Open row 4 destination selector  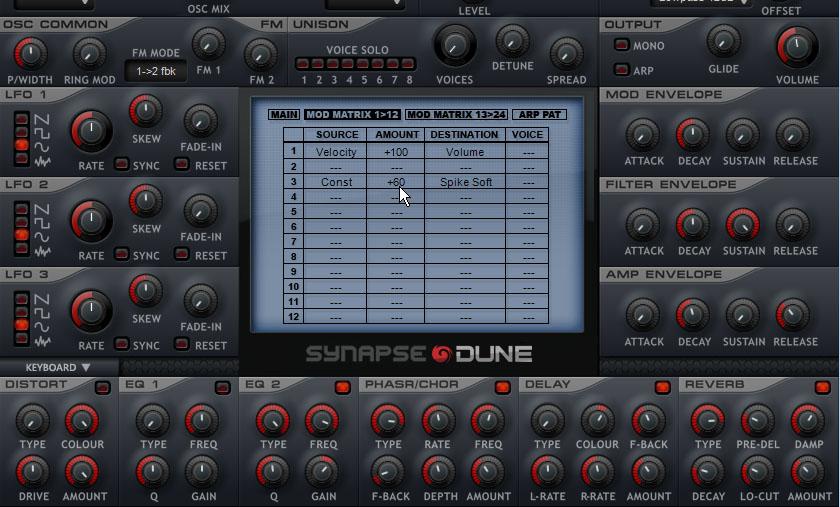click(x=465, y=197)
